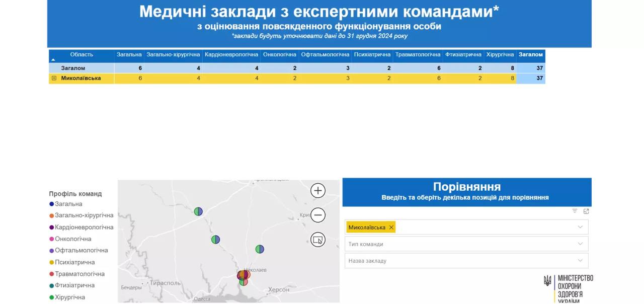The image size is (644, 304).
Task: Zoom out on the map
Action: pyautogui.click(x=318, y=215)
